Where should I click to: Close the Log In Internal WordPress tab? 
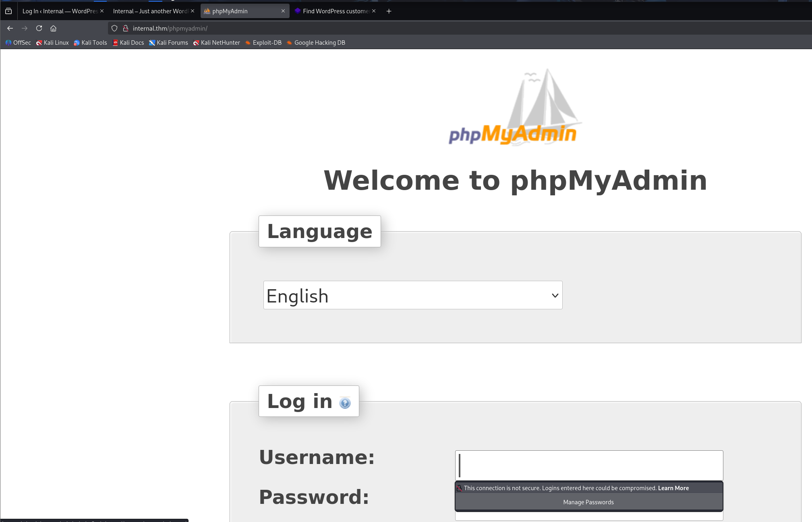(102, 11)
